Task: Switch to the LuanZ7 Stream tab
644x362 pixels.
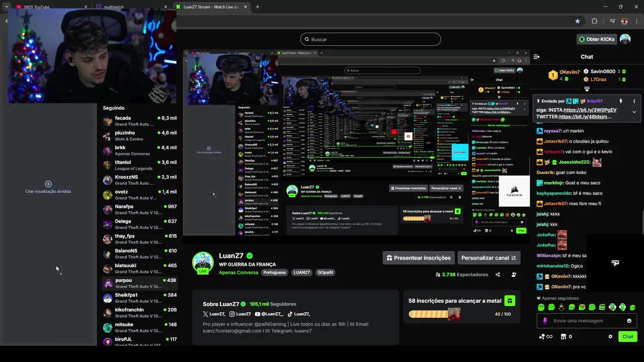Action: pyautogui.click(x=211, y=7)
